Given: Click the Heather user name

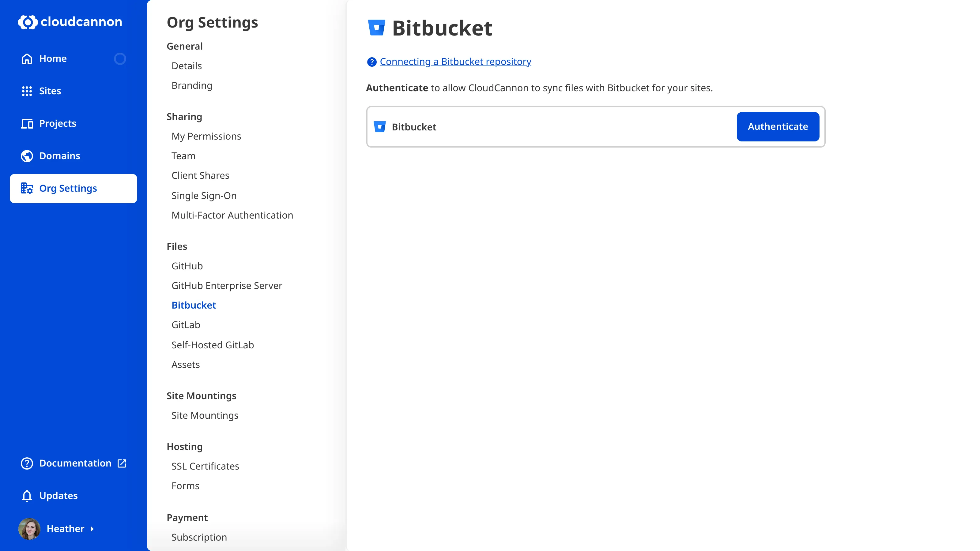Looking at the screenshot, I should 66,529.
